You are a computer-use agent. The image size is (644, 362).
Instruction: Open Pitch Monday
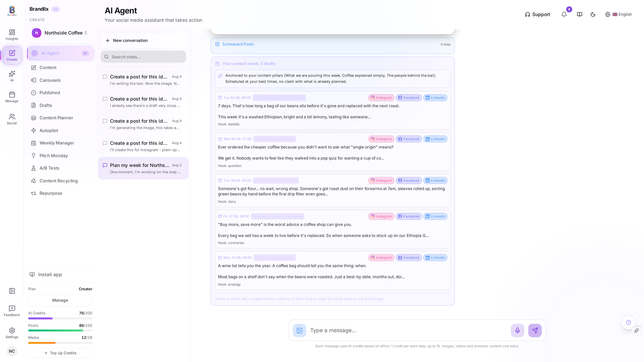coord(60,156)
